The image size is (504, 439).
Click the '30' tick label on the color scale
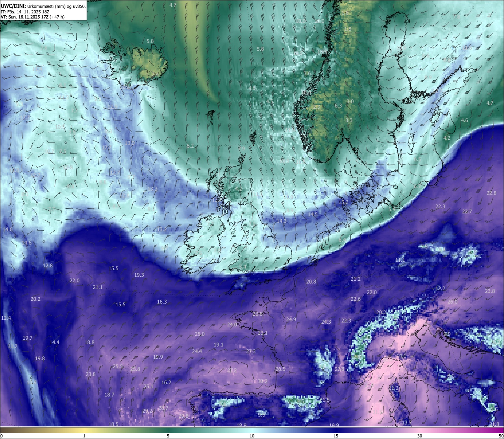click(x=420, y=436)
